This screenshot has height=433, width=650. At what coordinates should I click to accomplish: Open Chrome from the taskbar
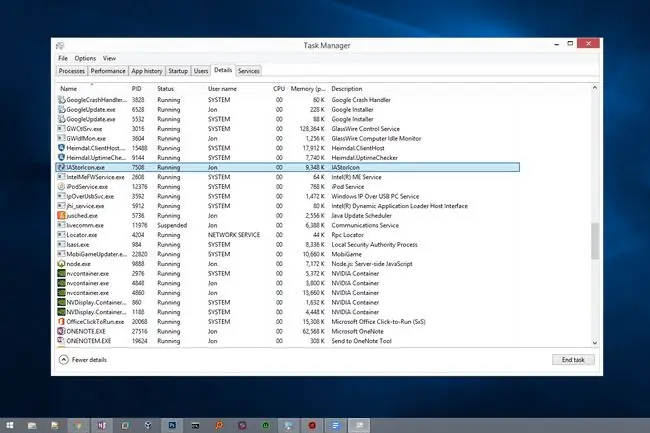pyautogui.click(x=78, y=425)
